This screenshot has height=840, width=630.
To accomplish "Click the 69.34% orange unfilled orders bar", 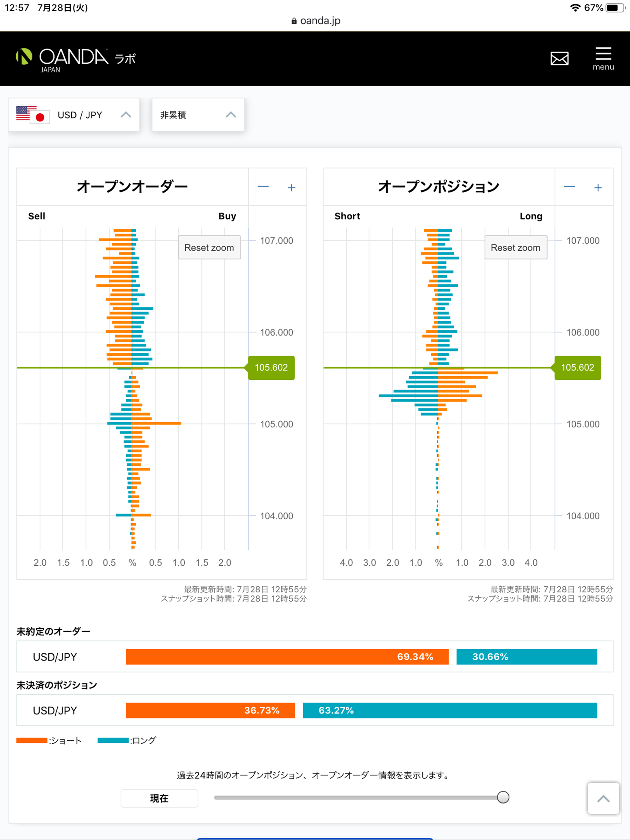I will (287, 657).
